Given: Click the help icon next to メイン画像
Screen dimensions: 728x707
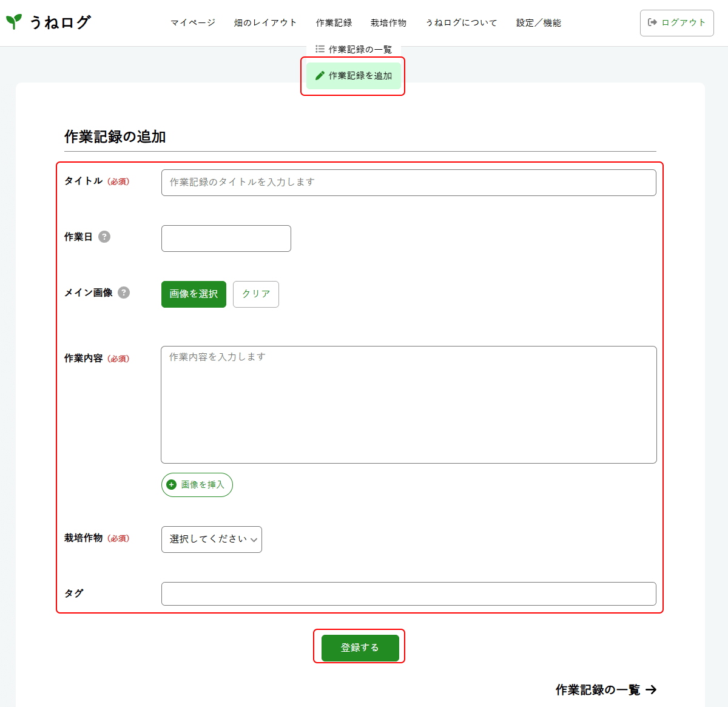Looking at the screenshot, I should tap(124, 293).
